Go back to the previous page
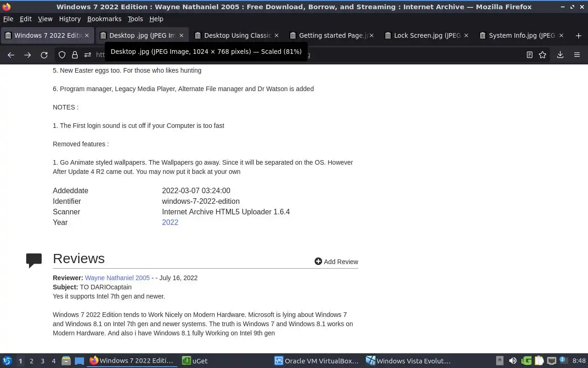This screenshot has height=368, width=588. pyautogui.click(x=11, y=55)
